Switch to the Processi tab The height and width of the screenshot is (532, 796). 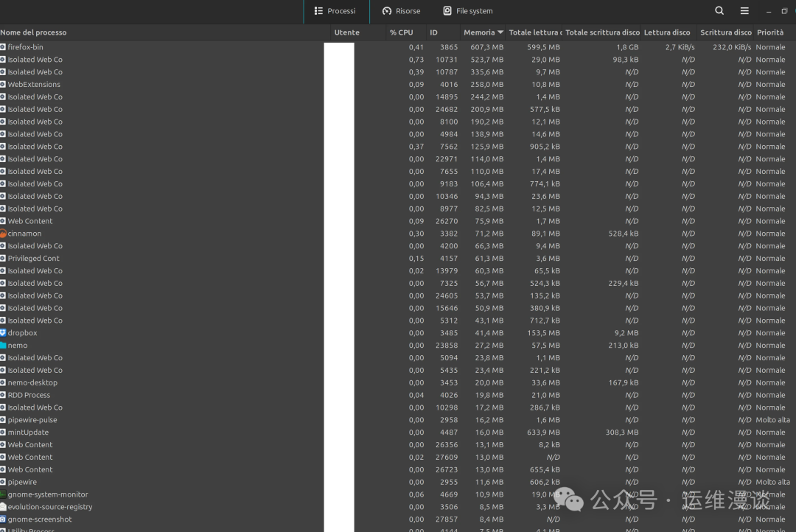pyautogui.click(x=335, y=11)
